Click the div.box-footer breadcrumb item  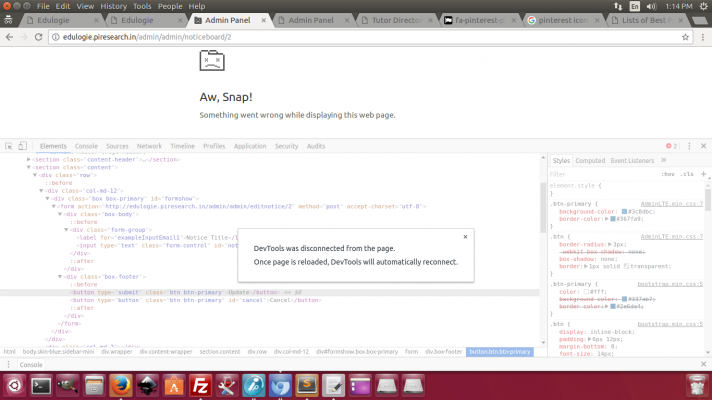click(x=443, y=352)
